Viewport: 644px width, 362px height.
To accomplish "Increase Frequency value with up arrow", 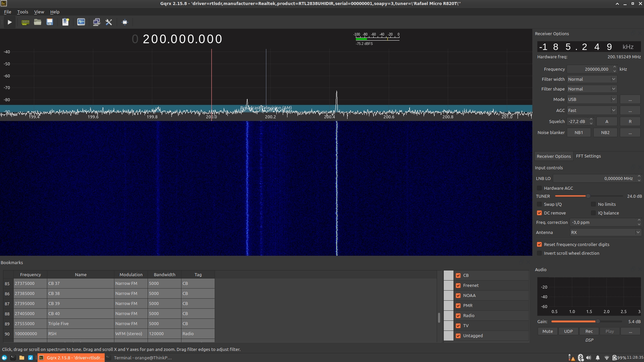I will point(614,67).
